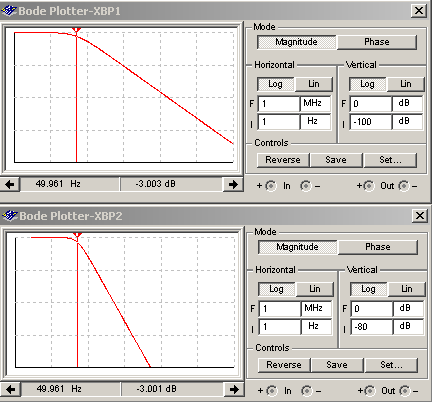Move XBP1 cursor left with arrow

10,184
